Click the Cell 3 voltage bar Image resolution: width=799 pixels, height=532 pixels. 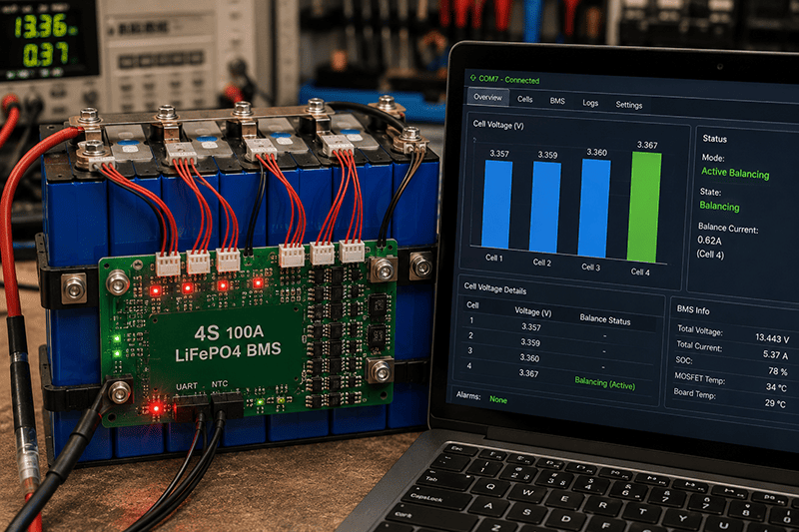[x=594, y=209]
